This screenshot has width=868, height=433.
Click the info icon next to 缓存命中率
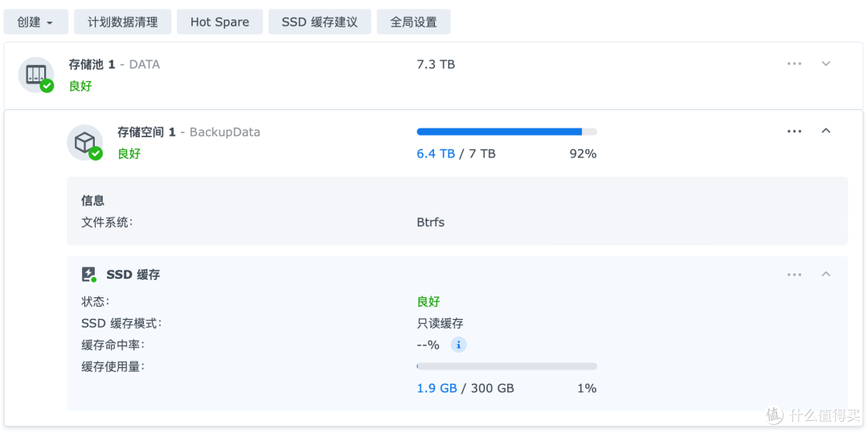click(x=458, y=345)
